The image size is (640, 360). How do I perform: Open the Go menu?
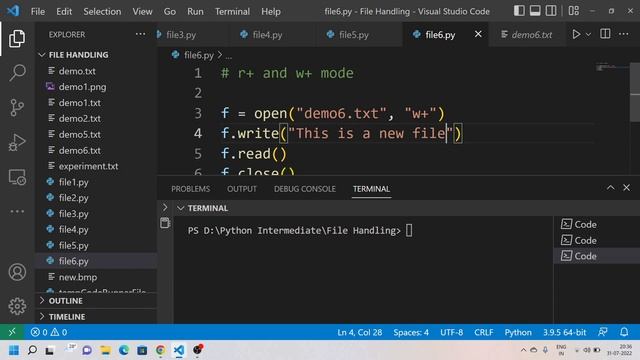click(x=170, y=11)
